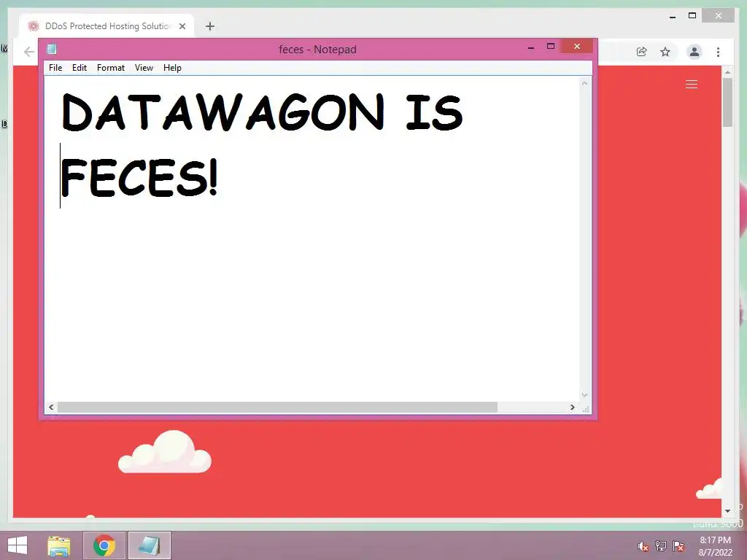Screen dimensions: 747x560
Task: Bookmark this page with star icon
Action: 665,52
